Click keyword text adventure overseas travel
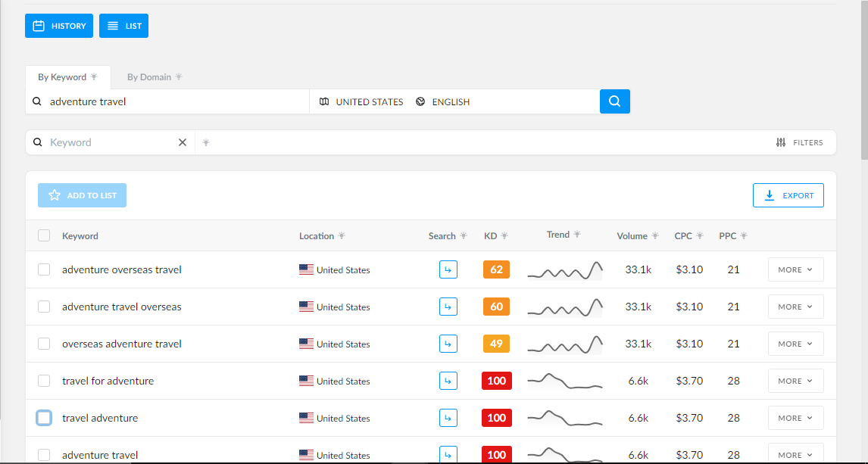Viewport: 868px width, 464px height. 122,269
